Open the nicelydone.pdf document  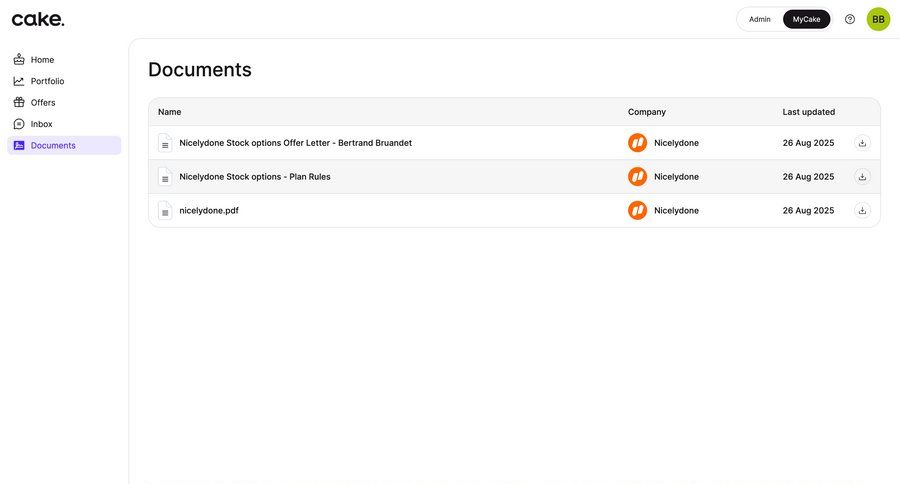209,211
